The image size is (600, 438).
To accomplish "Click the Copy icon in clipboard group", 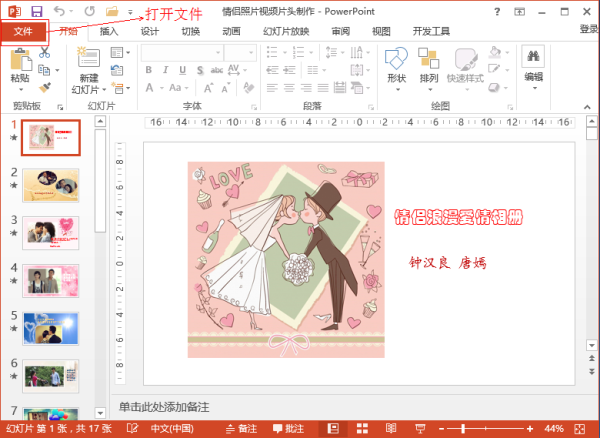I will [44, 70].
